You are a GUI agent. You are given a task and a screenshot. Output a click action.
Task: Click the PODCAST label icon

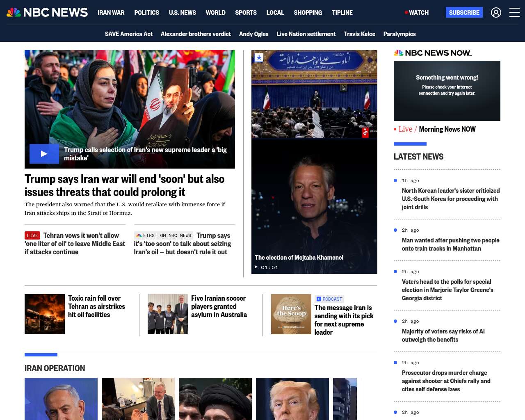pyautogui.click(x=319, y=299)
